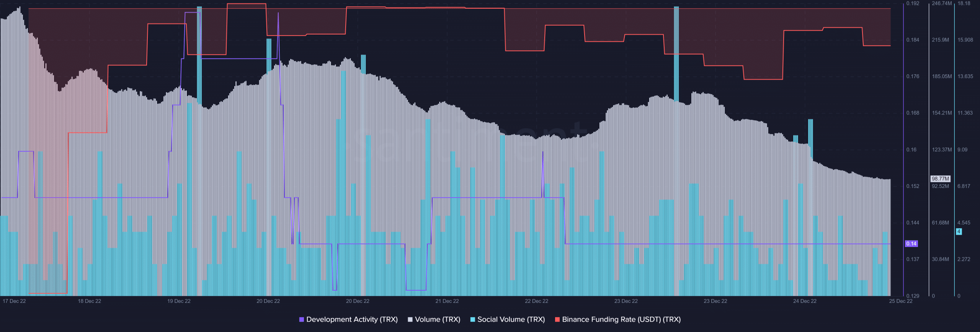Toggle Binance Funding Rate (USDT) (TRX) legend
This screenshot has width=980, height=332.
(618, 319)
